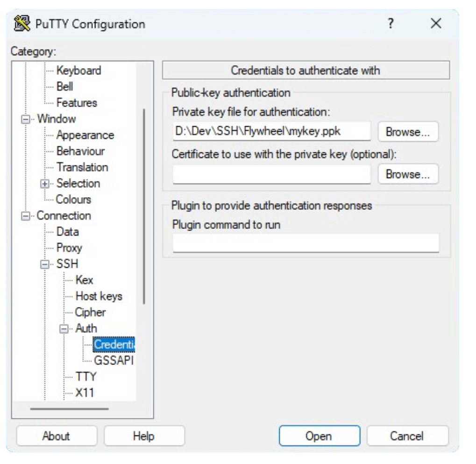Image resolution: width=476 pixels, height=464 pixels.
Task: Click the private key file path field
Action: [x=271, y=132]
